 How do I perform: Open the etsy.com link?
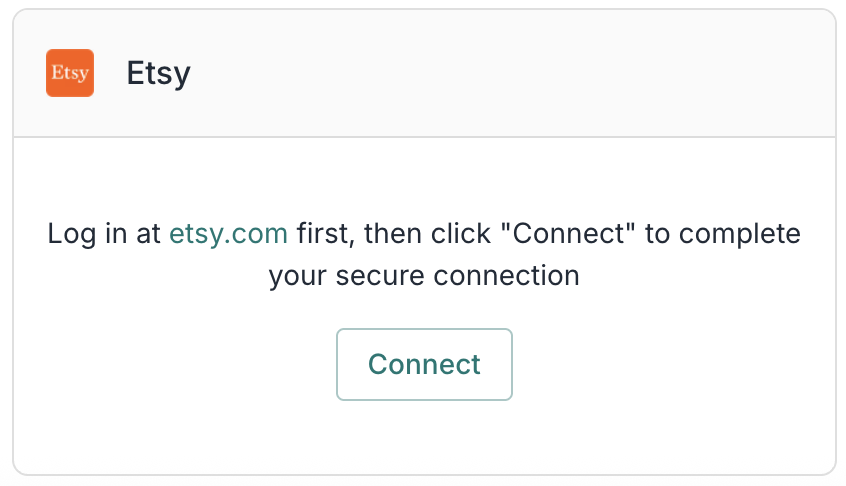(x=228, y=234)
